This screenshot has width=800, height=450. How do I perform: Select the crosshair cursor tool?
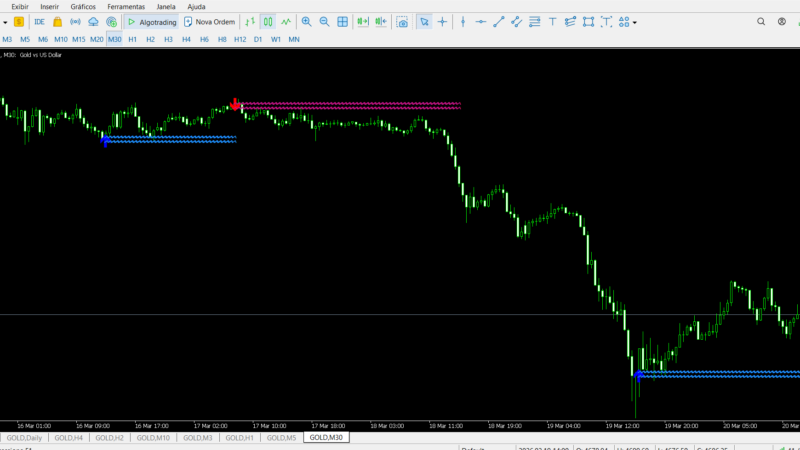pos(442,21)
